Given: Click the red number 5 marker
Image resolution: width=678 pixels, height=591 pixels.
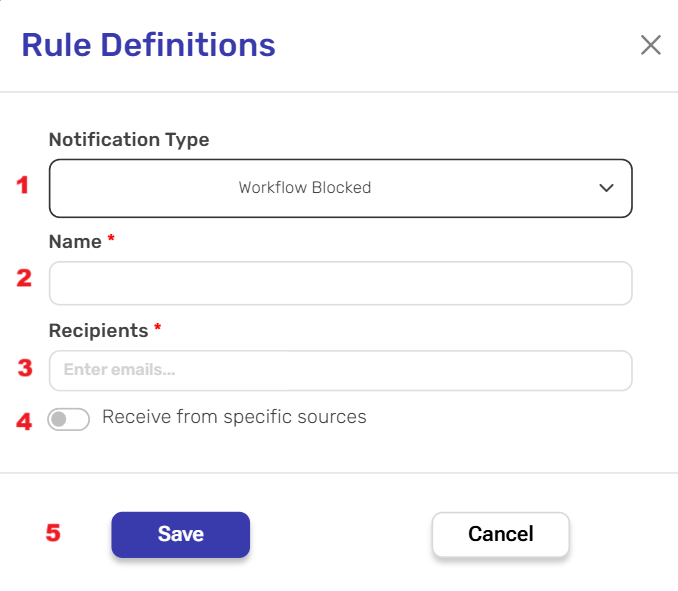Looking at the screenshot, I should 53,533.
